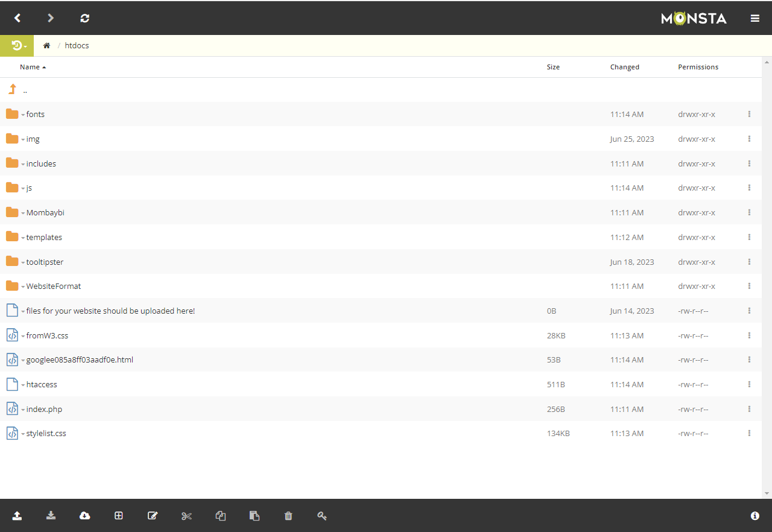
Task: Open the history dropdown in breadcrumb bar
Action: tap(19, 46)
